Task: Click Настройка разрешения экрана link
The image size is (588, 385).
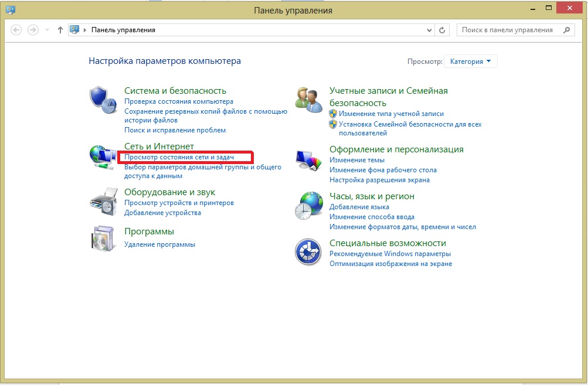Action: [x=379, y=180]
